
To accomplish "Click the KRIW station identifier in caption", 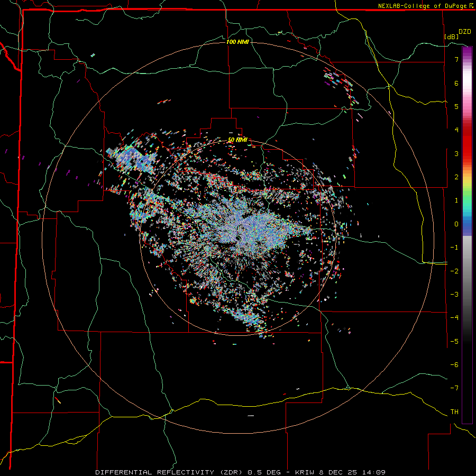I will click(x=305, y=472).
